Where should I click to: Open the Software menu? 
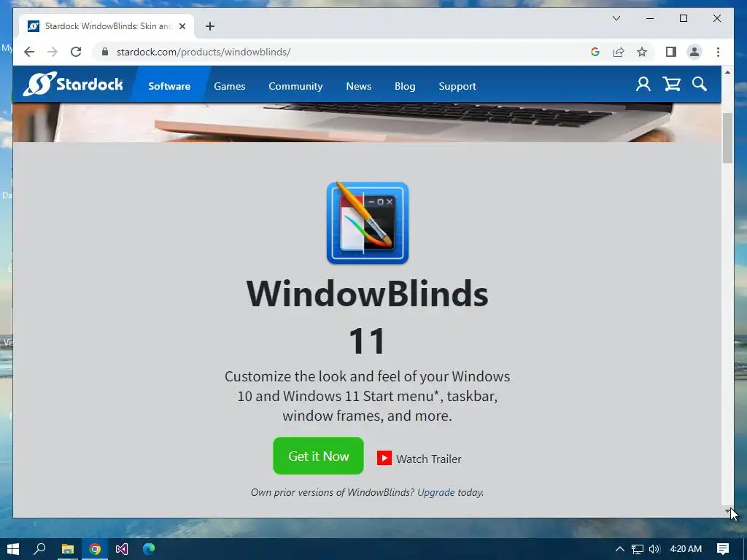(x=169, y=86)
